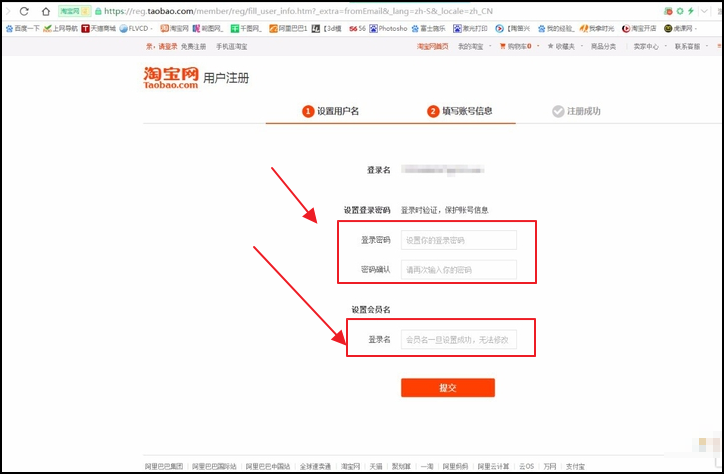Click the 免费注册 free register link

click(193, 47)
